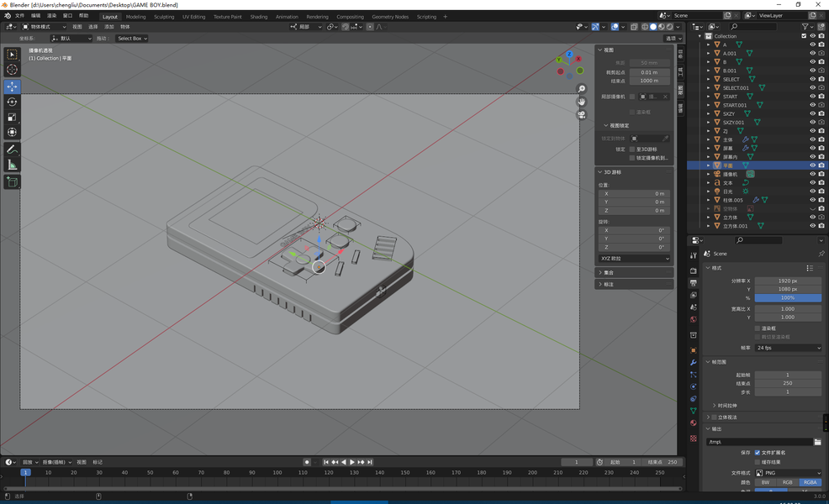
Task: Hide the START.001 object in viewport
Action: click(813, 105)
